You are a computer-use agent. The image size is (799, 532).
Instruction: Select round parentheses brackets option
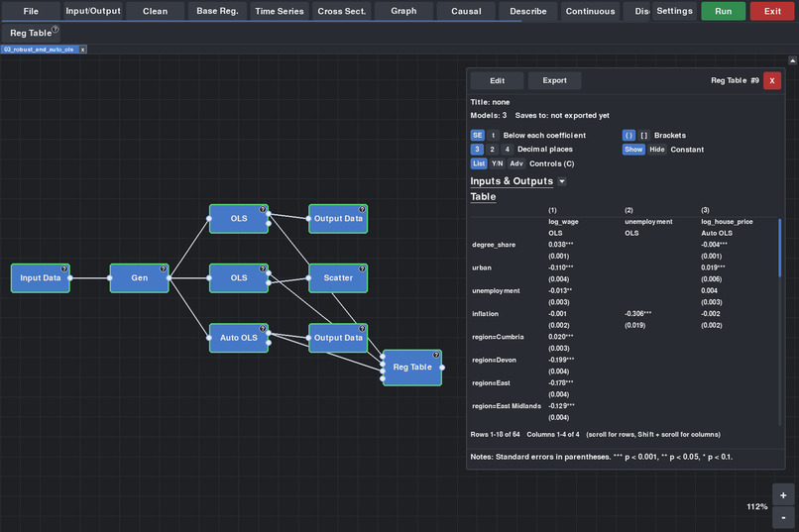click(628, 136)
